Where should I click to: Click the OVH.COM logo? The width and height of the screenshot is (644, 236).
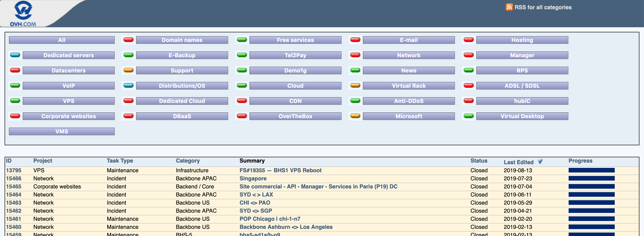tap(23, 14)
